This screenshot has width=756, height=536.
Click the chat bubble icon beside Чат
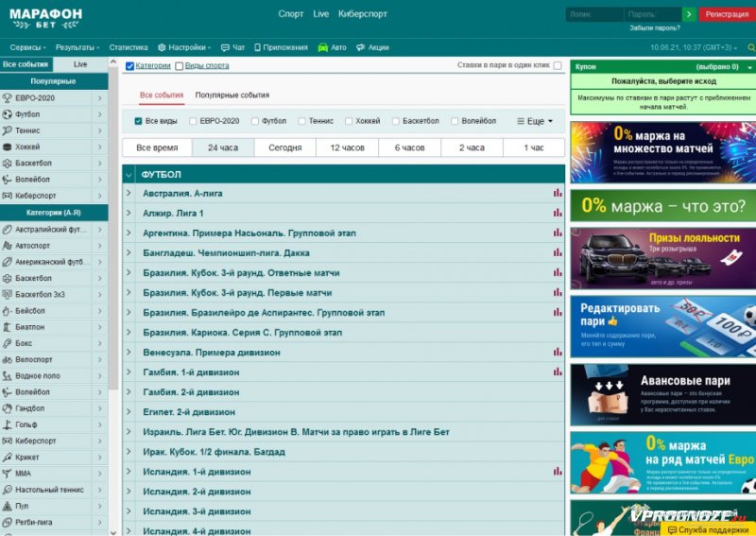(x=225, y=47)
